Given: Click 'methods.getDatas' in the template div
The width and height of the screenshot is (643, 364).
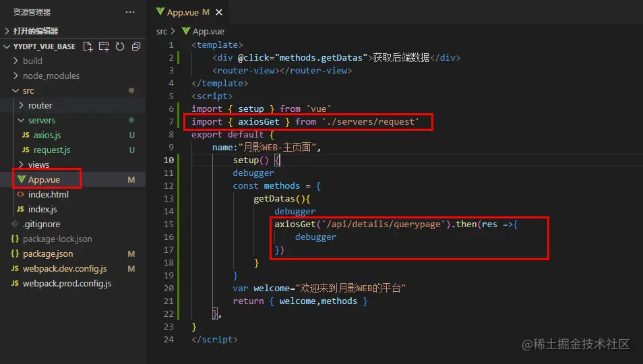Looking at the screenshot, I should click(321, 58).
